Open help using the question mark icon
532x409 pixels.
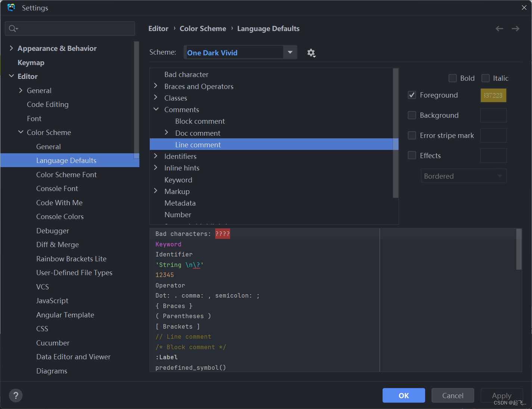15,395
